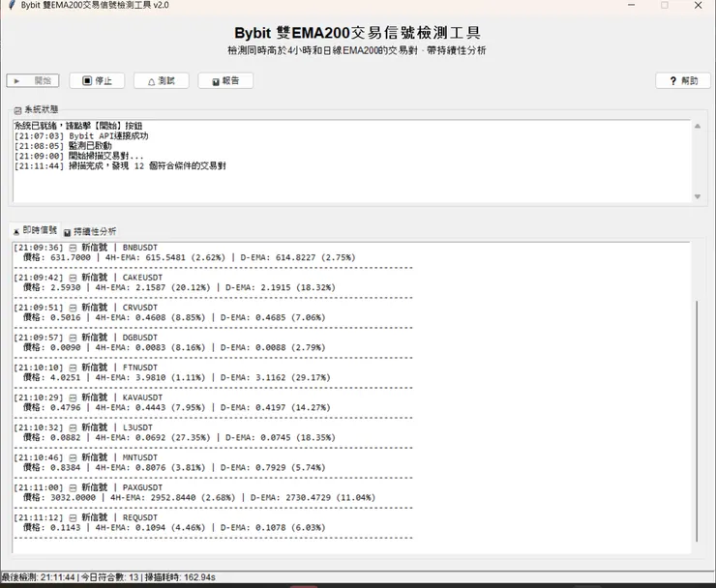Screen dimensions: 716x588
Task: Click the 4H-EMA 615.5481 value
Action: pos(165,257)
